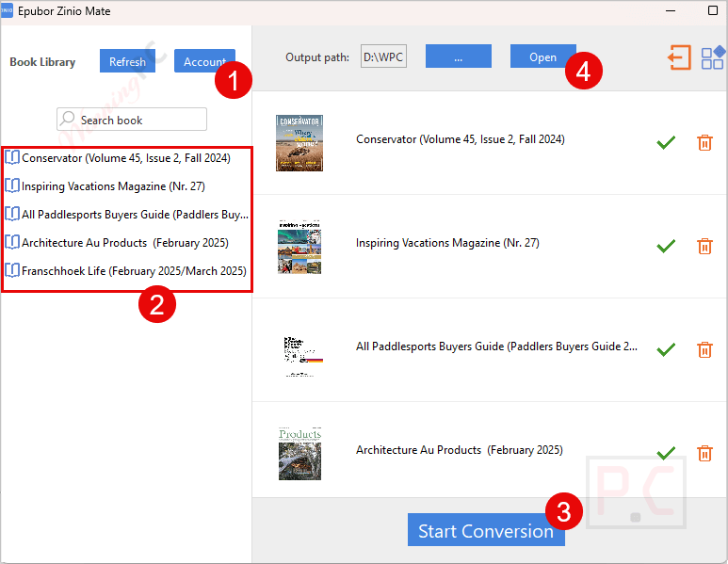Image resolution: width=728 pixels, height=564 pixels.
Task: Click the blue grid squares icon
Action: 713,57
